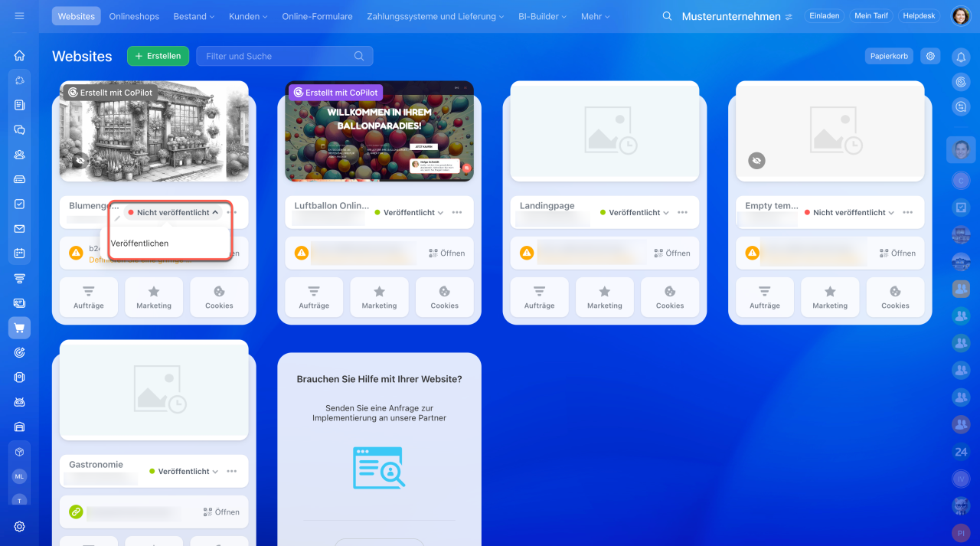Open the BI-Builder dropdown menu
Image resolution: width=980 pixels, height=546 pixels.
click(x=543, y=16)
